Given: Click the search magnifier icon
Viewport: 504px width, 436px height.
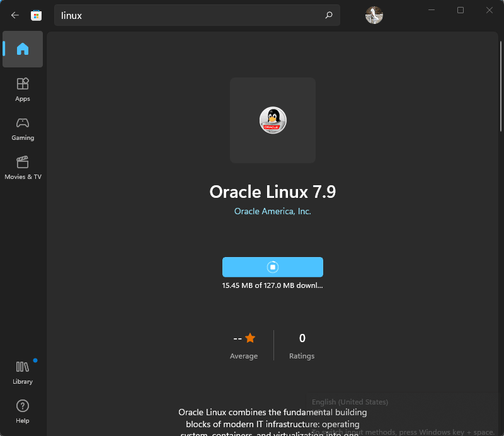Looking at the screenshot, I should click(x=328, y=15).
